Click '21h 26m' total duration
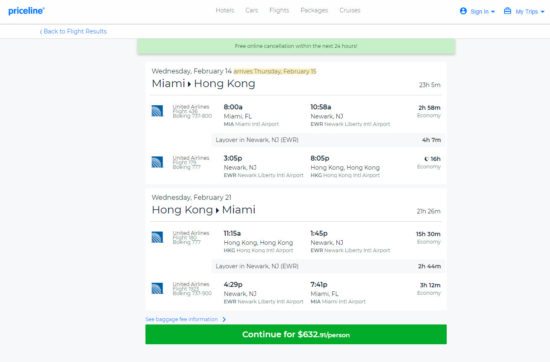The height and width of the screenshot is (362, 550). 429,211
